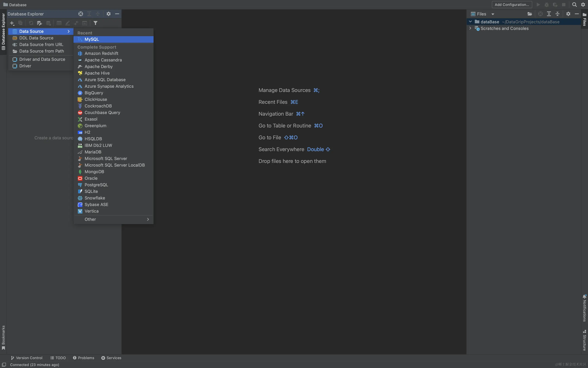Click the Filter funnel icon in Database Explorer
588x368 pixels.
tap(95, 23)
